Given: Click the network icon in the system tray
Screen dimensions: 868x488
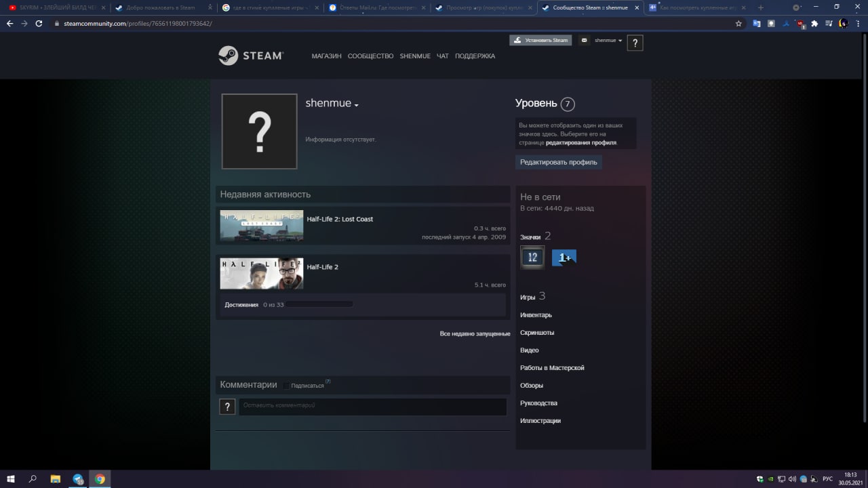Looking at the screenshot, I should coord(782,479).
